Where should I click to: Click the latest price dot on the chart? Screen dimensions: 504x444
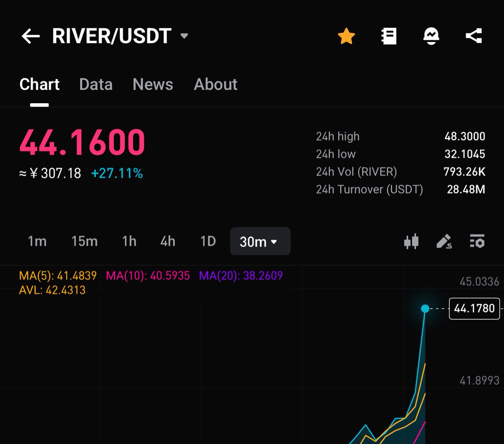425,308
